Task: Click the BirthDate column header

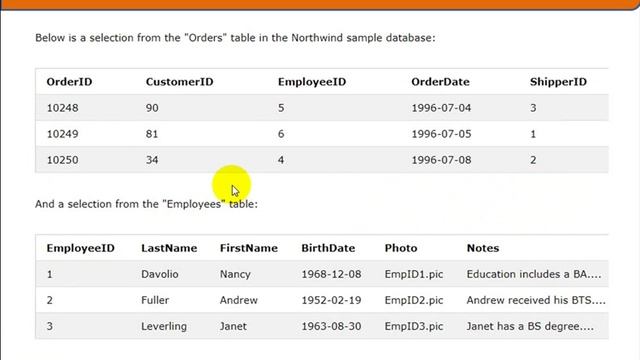Action: 328,248
